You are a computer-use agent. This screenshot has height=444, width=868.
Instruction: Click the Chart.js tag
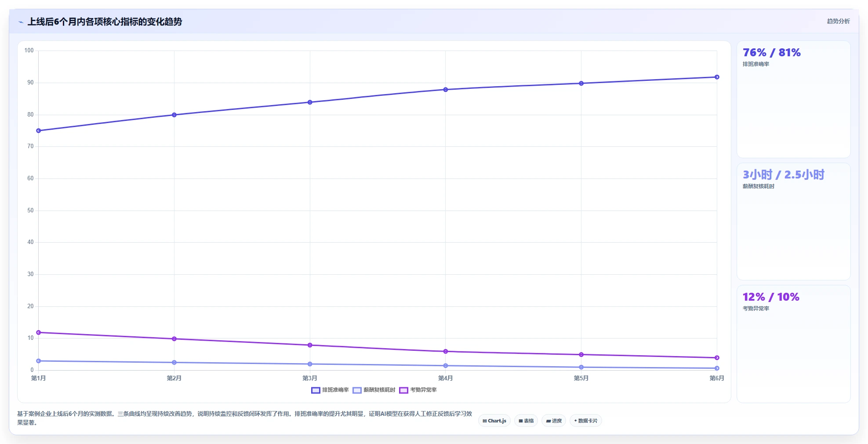coord(494,421)
